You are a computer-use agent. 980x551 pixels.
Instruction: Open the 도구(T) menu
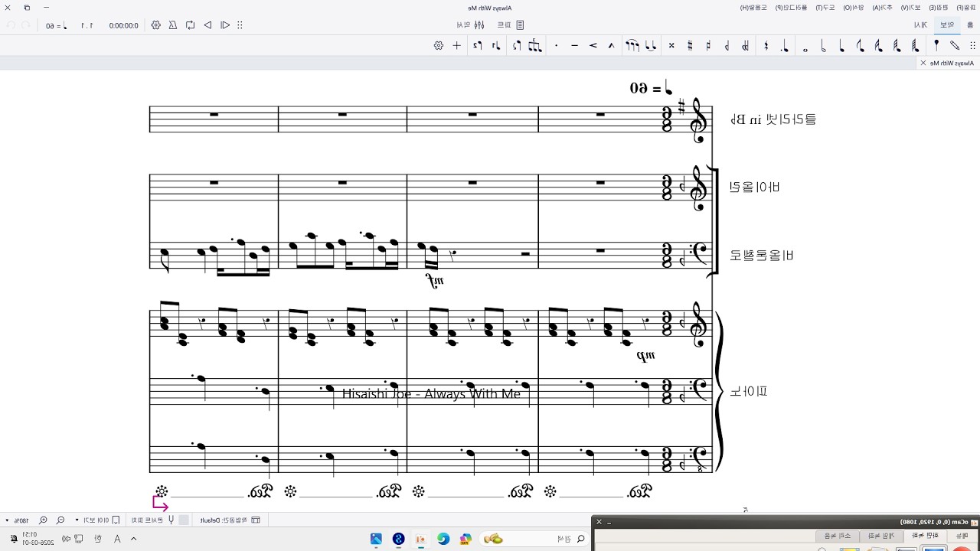pyautogui.click(x=825, y=7)
